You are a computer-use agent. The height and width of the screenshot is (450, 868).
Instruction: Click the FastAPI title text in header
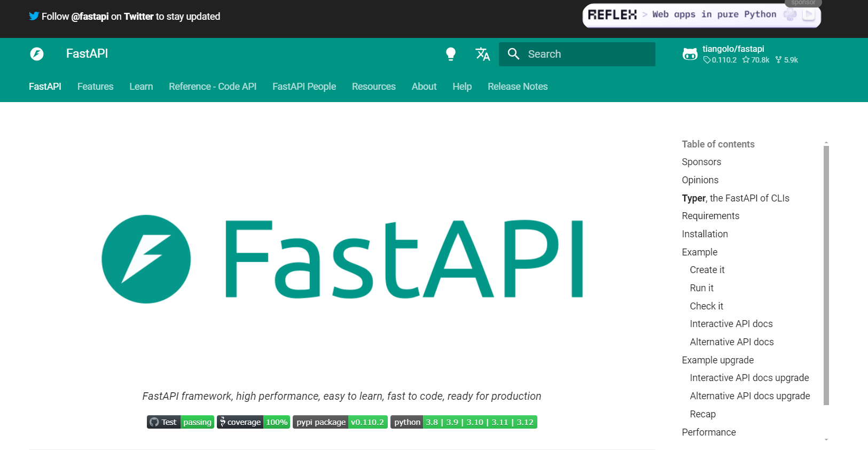pyautogui.click(x=87, y=53)
